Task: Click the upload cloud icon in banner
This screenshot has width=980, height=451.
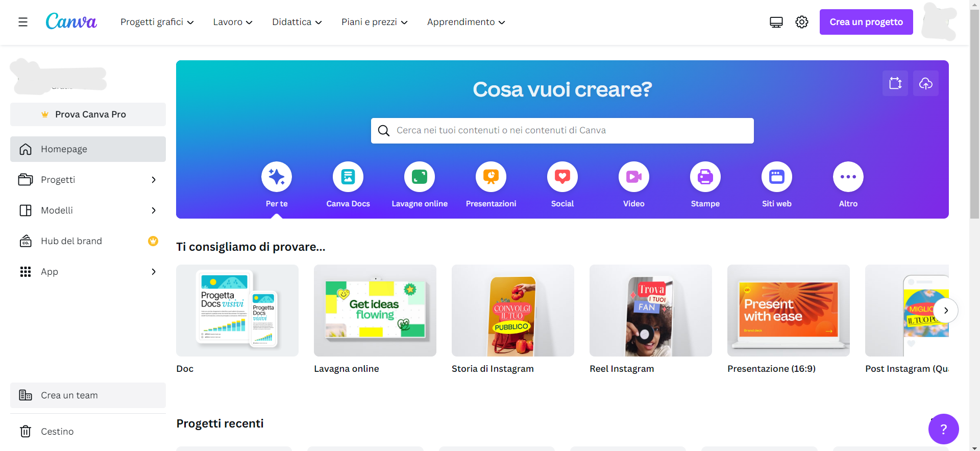Action: [x=925, y=83]
